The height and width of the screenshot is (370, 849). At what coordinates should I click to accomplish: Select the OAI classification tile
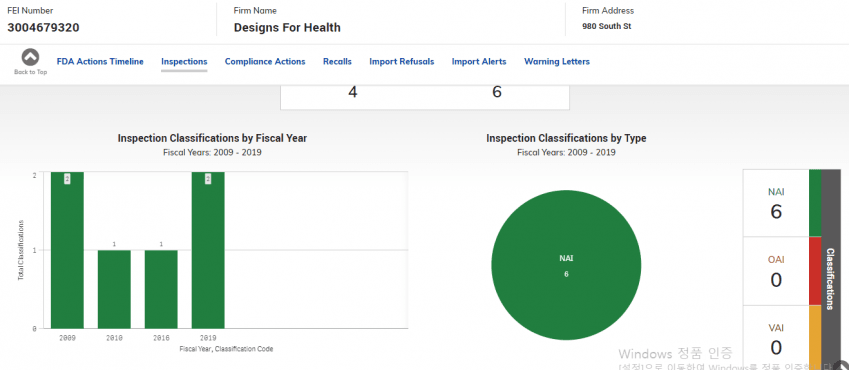point(776,271)
